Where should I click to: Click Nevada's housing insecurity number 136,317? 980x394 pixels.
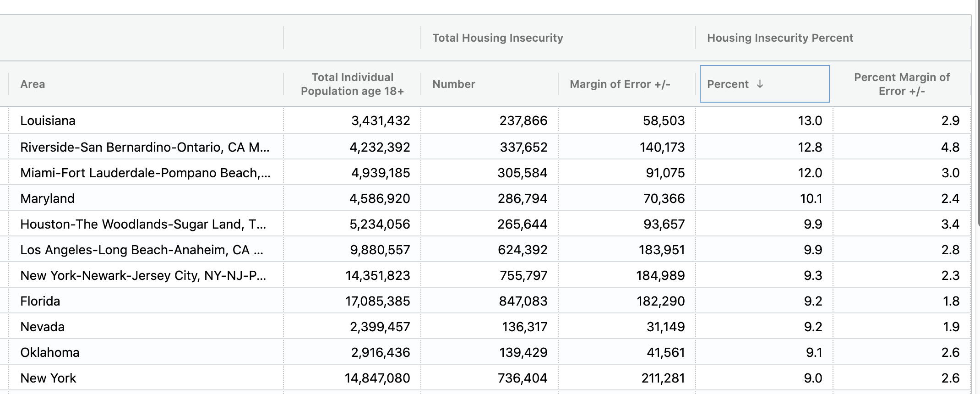[524, 327]
